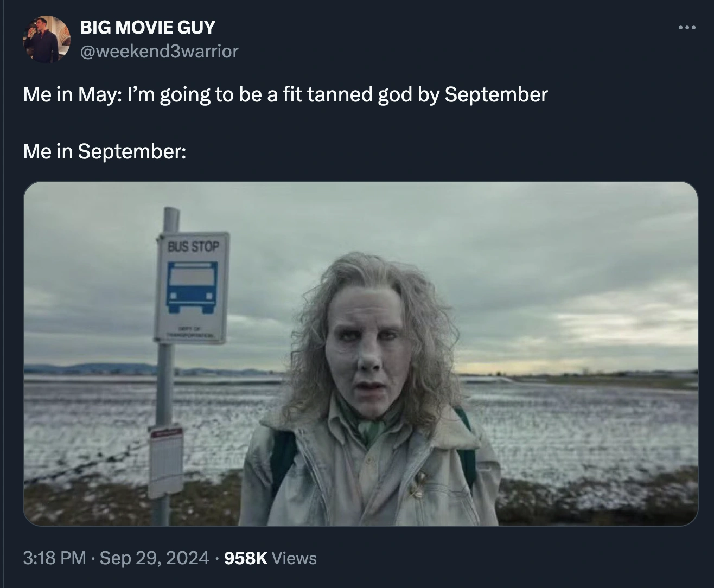Click the 958K Views count
714x588 pixels.
pos(270,558)
